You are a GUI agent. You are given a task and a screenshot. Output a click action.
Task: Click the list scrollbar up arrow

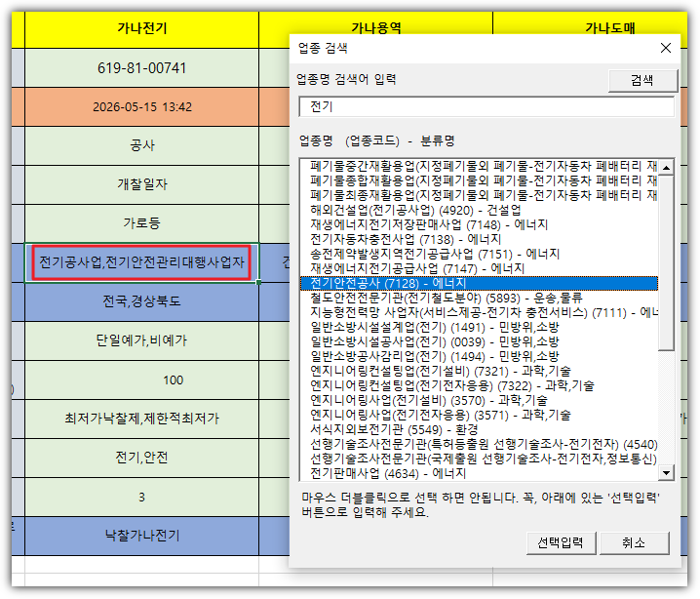pos(666,168)
